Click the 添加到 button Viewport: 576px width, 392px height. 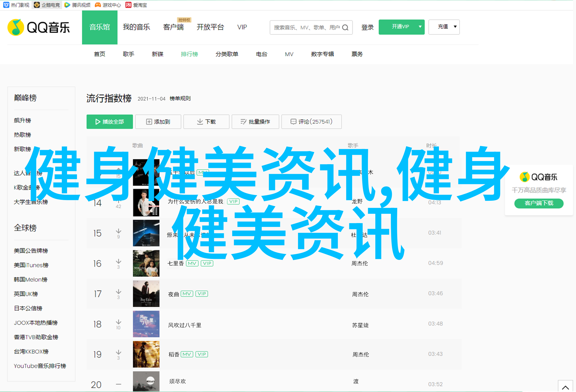point(158,122)
